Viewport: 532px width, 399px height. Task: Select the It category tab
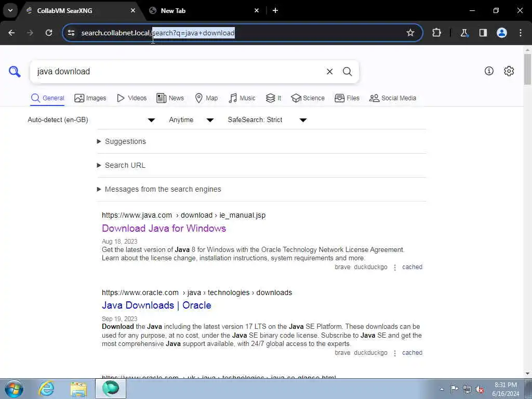(273, 98)
